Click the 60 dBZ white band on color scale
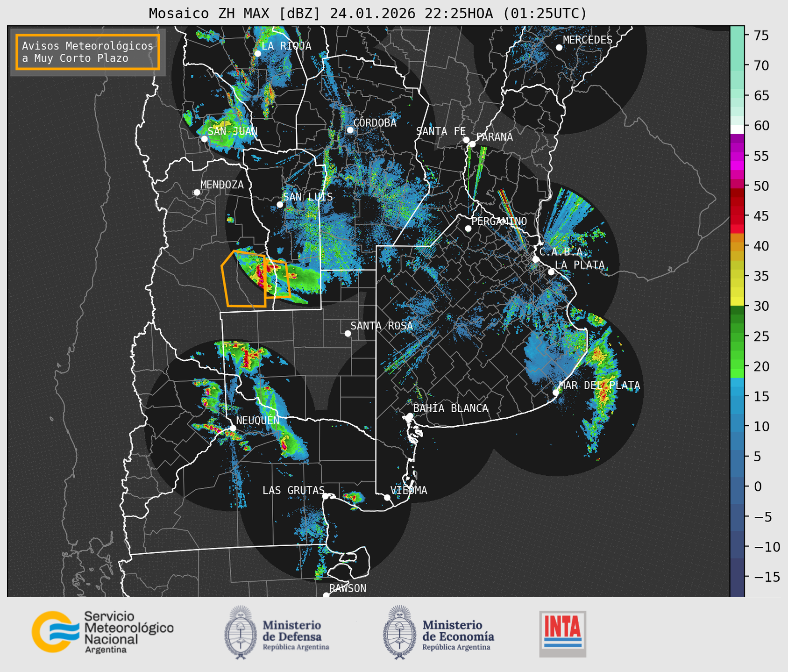Viewport: 788px width, 672px height. click(x=737, y=129)
